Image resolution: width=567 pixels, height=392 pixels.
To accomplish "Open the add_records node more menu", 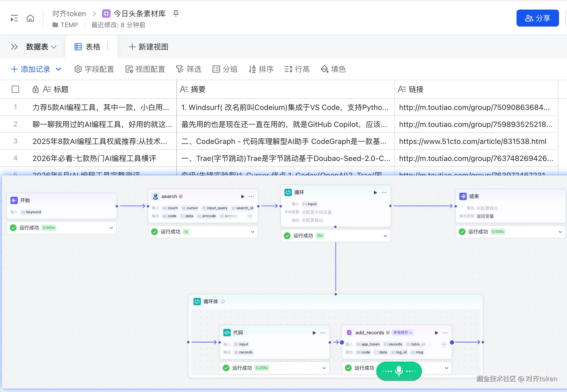I will (445, 333).
